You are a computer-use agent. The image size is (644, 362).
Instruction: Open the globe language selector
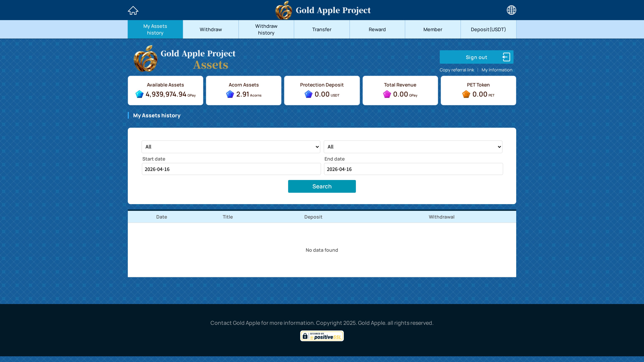(x=511, y=10)
